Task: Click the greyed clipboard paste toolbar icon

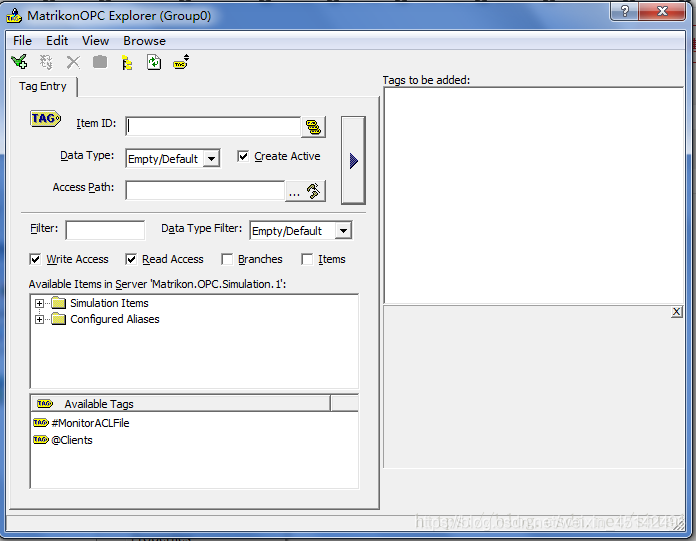Action: click(100, 62)
